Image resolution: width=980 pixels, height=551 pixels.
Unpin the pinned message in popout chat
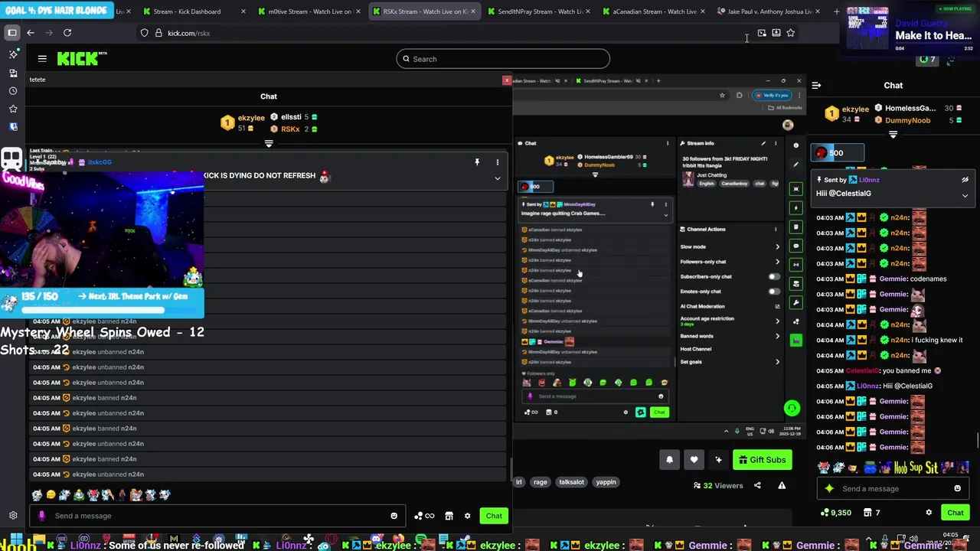[477, 162]
